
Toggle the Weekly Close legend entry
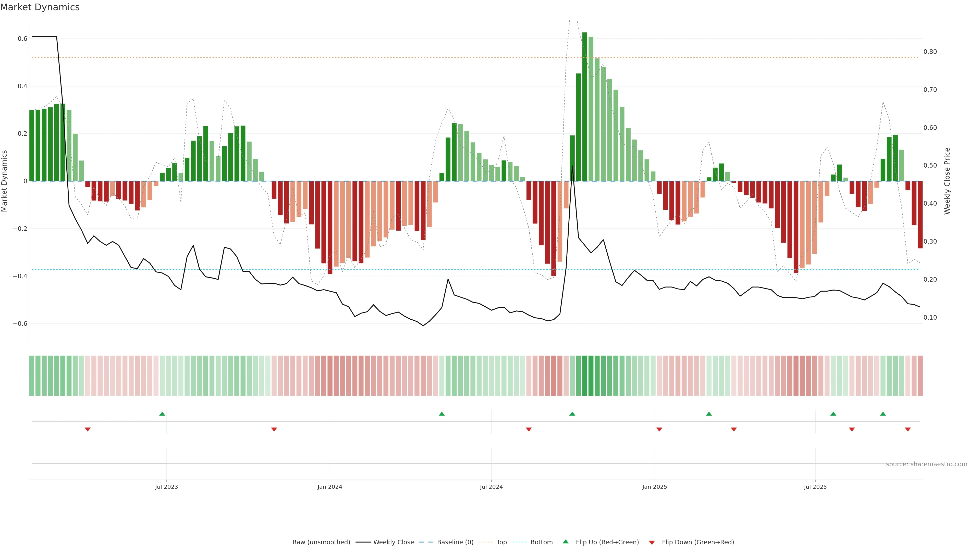[x=393, y=542]
